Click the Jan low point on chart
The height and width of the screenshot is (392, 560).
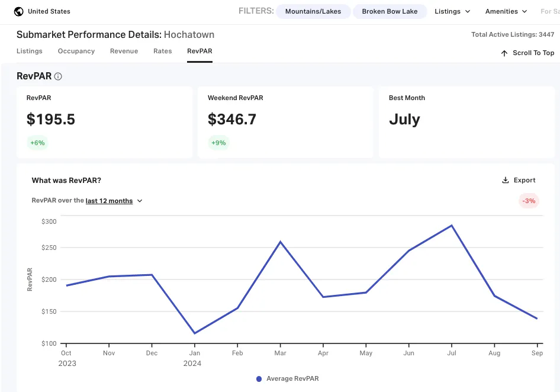[195, 333]
